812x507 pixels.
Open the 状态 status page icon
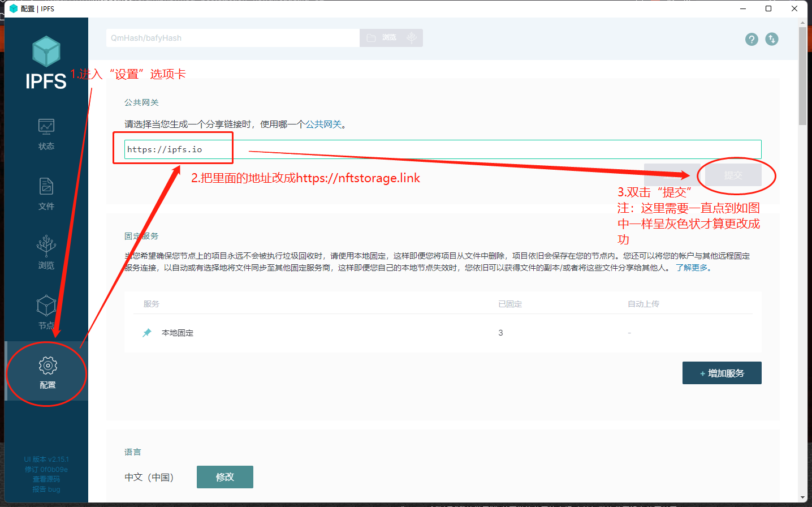tap(46, 126)
